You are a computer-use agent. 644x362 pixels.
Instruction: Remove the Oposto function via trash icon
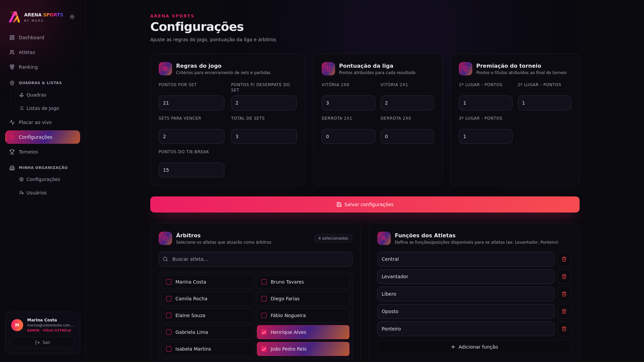[564, 311]
